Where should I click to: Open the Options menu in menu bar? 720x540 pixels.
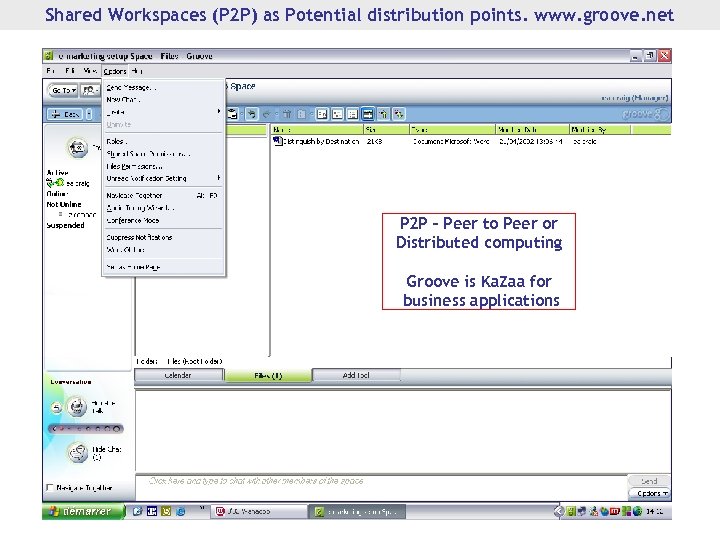(115, 71)
